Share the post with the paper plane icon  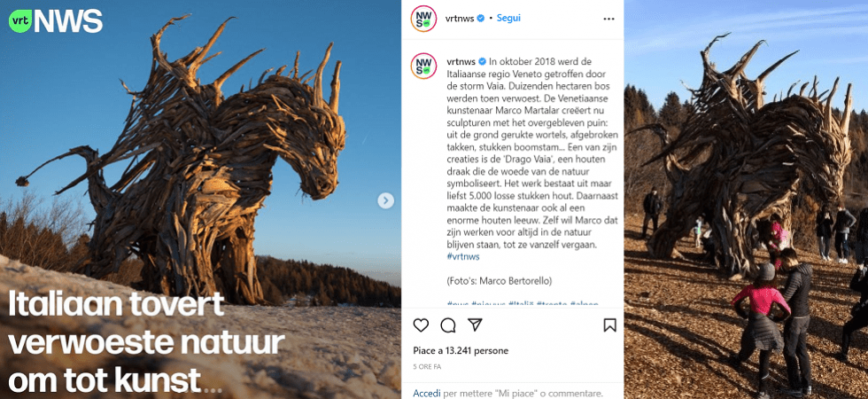[x=475, y=325]
